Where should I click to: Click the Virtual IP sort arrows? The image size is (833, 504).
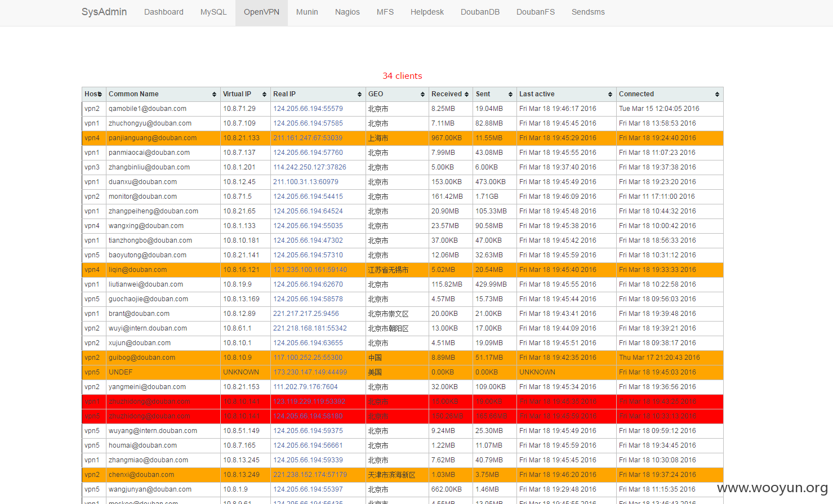264,94
